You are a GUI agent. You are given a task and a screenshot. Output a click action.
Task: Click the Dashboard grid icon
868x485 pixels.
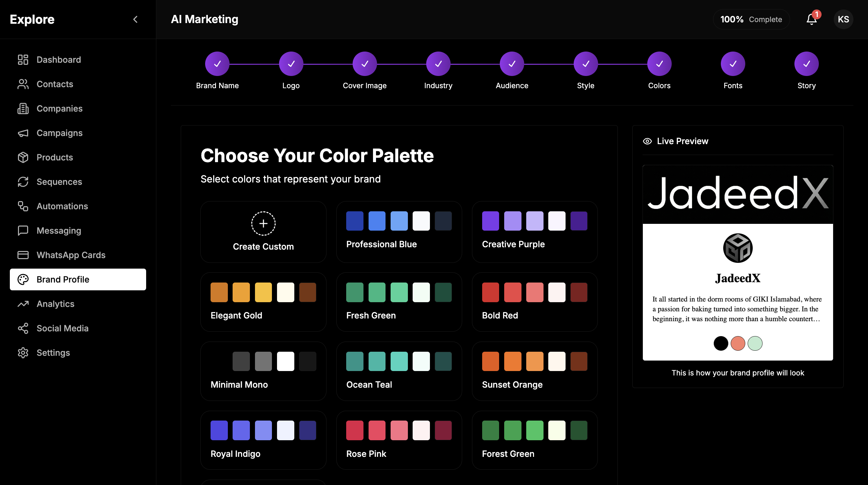[23, 60]
